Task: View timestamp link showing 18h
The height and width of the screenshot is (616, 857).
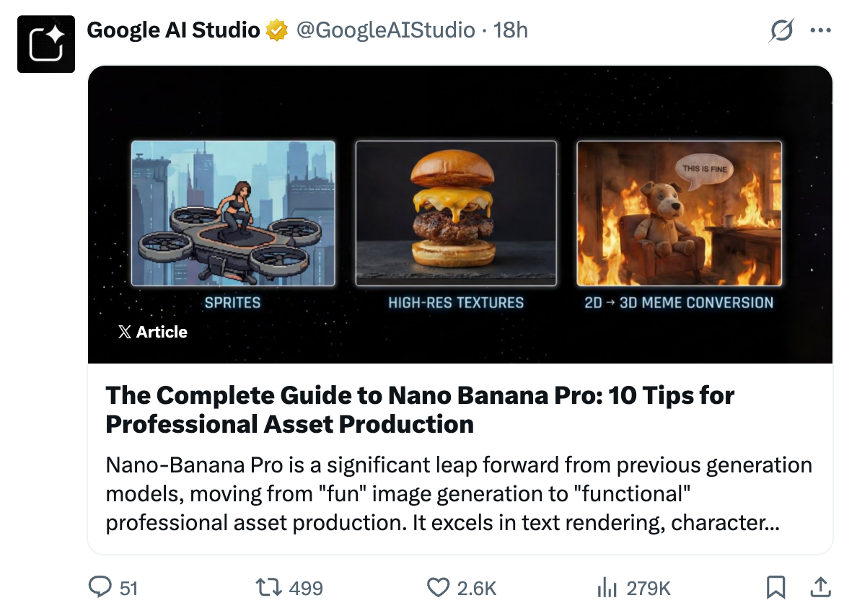Action: tap(510, 30)
